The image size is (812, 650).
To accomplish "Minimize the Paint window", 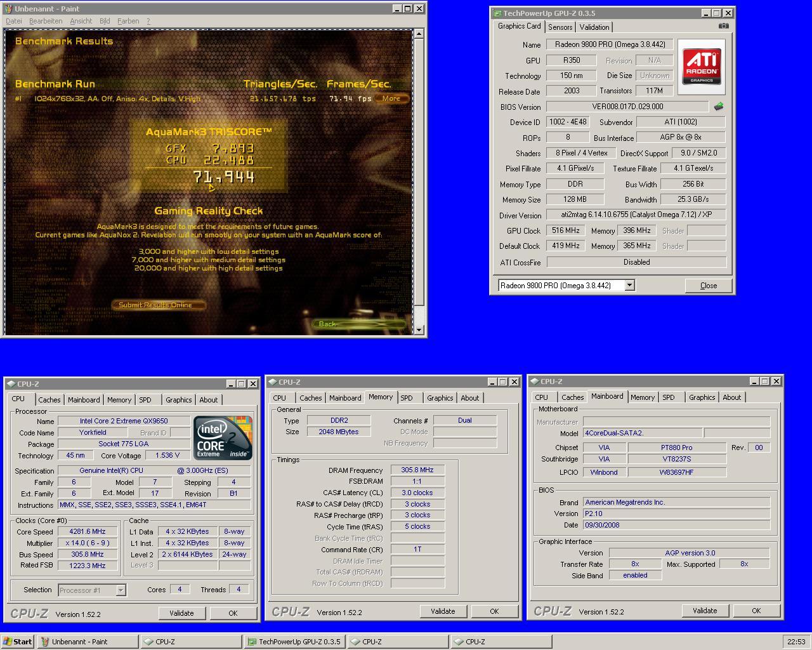I will (397, 9).
